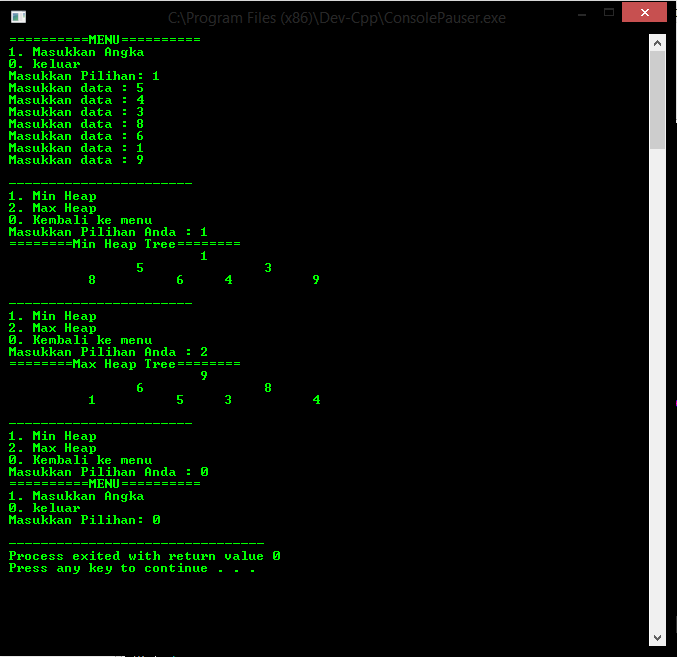Click 'Masukkan data : 9' line
The image size is (677, 657).
[76, 160]
